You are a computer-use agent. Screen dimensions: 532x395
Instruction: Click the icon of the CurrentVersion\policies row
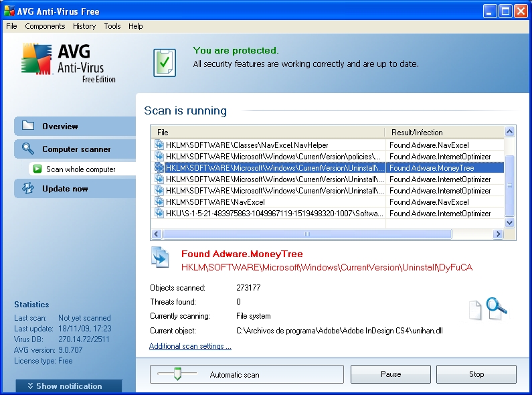tap(159, 156)
